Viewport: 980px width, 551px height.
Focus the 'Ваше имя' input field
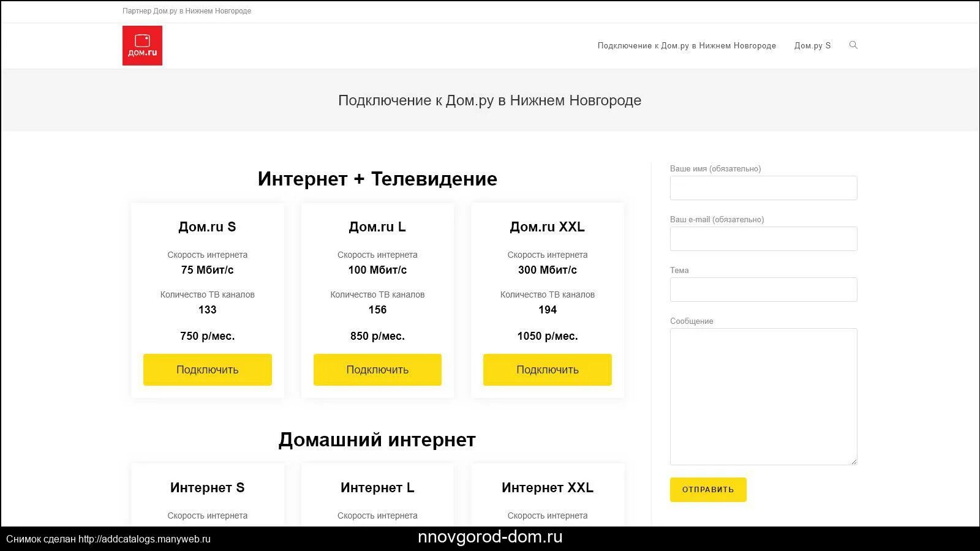(x=764, y=188)
